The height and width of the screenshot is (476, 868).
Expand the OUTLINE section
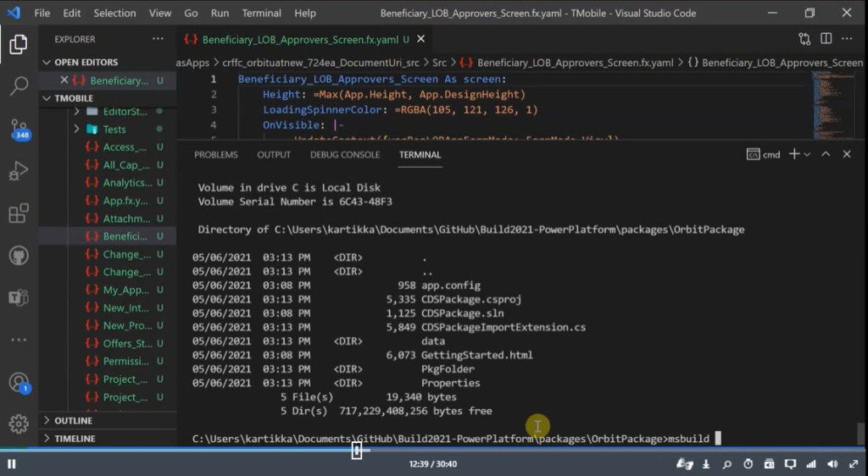pos(73,421)
